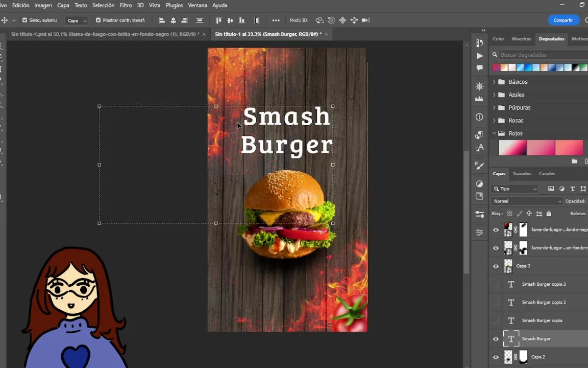The width and height of the screenshot is (588, 368).
Task: Open the Navigator panel wheel icon
Action: click(x=480, y=86)
